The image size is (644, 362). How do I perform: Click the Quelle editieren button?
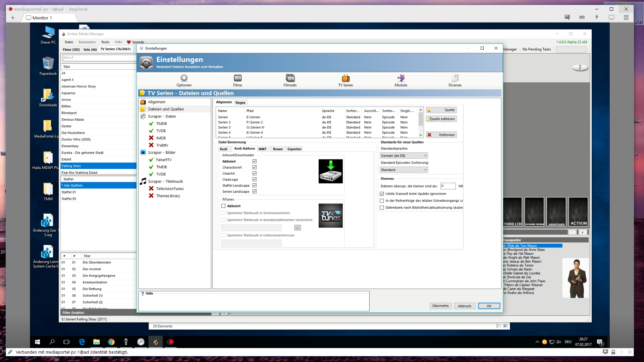click(x=441, y=119)
